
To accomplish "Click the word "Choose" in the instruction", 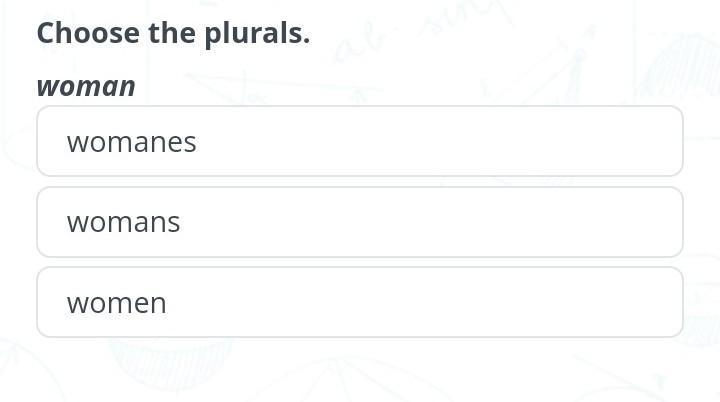I will pos(88,33).
